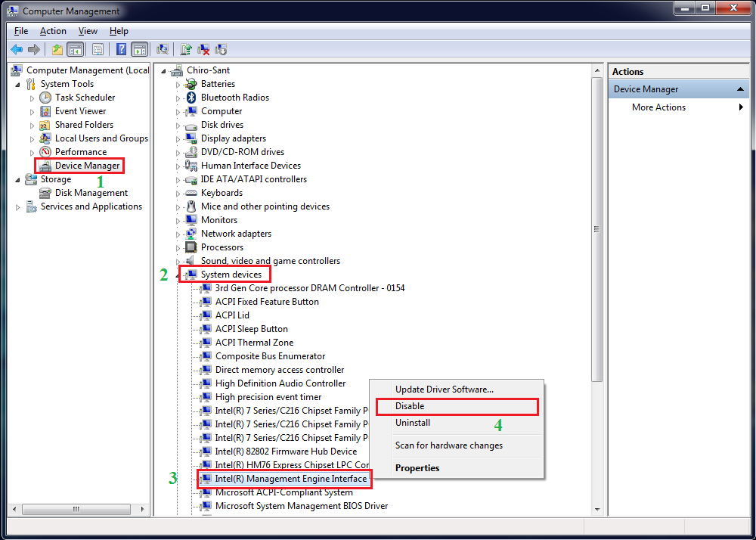Select Bluetooth Radios device category
Viewport: 756px width, 540px height.
(x=234, y=98)
